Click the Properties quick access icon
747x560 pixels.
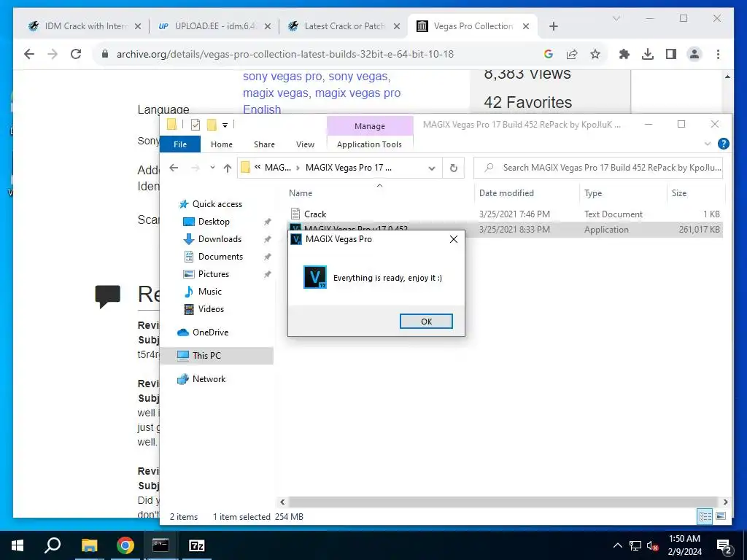pyautogui.click(x=196, y=125)
